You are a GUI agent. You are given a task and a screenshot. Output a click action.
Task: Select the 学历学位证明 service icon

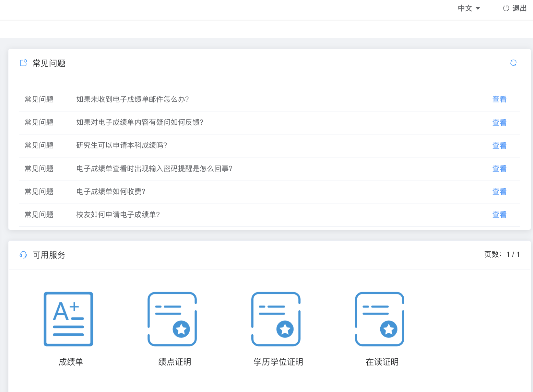point(276,319)
